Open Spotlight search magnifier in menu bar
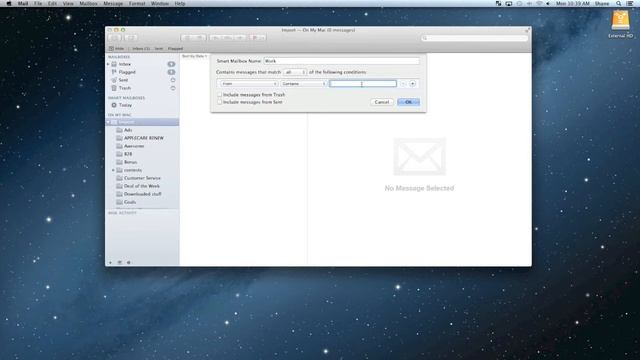The width and height of the screenshot is (640, 360). point(619,3)
